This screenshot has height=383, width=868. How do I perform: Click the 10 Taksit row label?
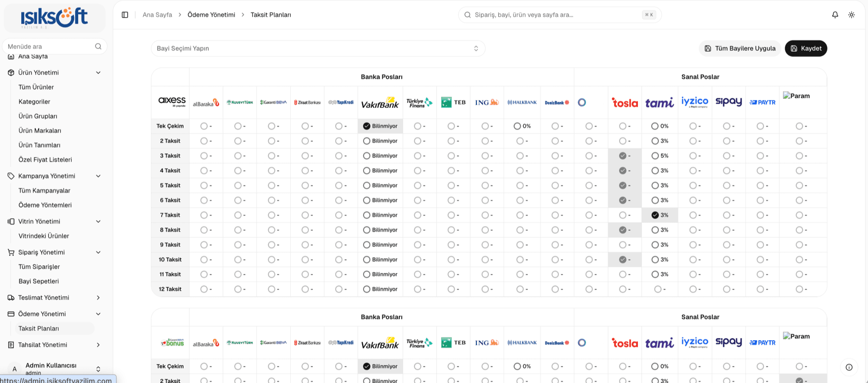[x=170, y=260]
